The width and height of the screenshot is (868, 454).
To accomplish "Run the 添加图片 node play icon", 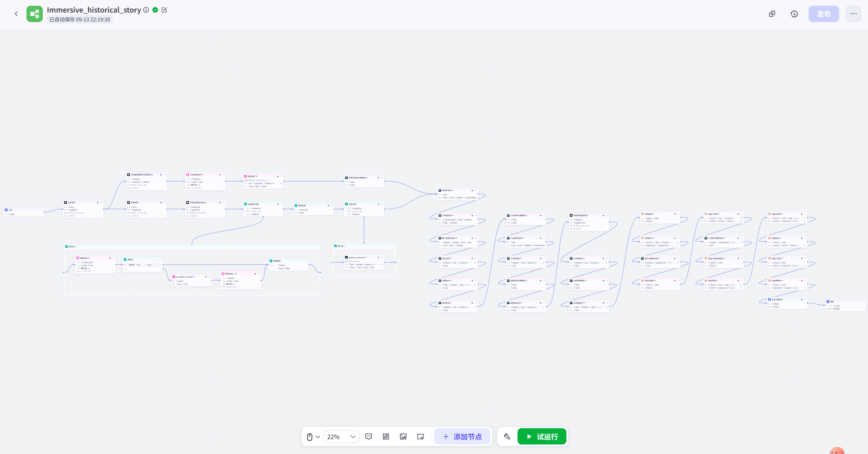I will (x=675, y=238).
